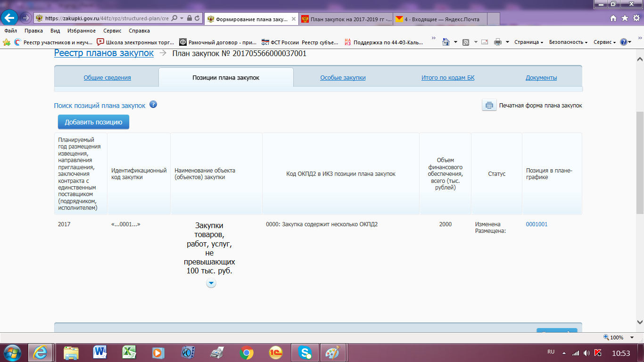644x362 pixels.
Task: Open the Безопасность dropdown menu
Action: coord(568,42)
